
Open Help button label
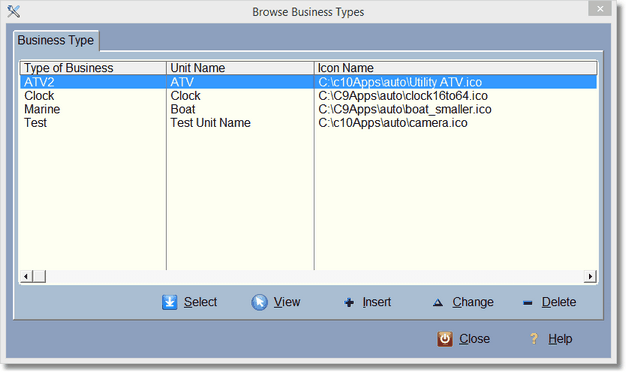coord(560,339)
